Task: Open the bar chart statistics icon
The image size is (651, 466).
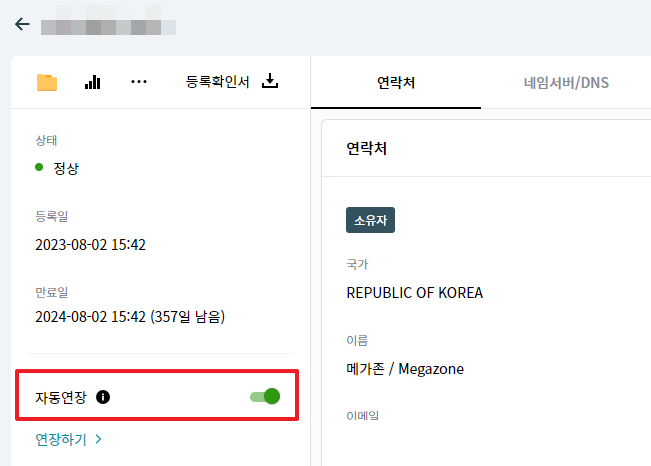Action: [x=93, y=82]
